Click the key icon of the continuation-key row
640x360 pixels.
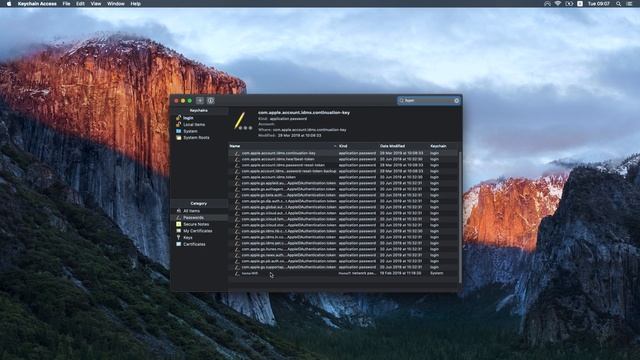click(237, 153)
